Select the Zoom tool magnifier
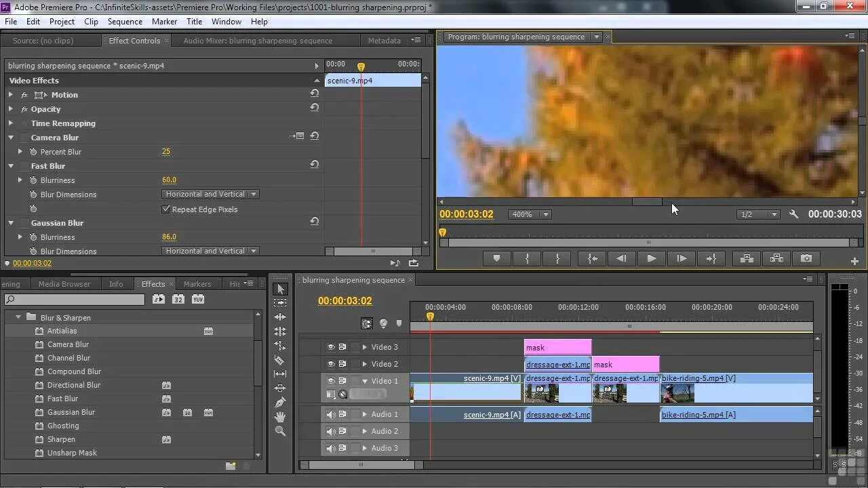 (x=280, y=431)
